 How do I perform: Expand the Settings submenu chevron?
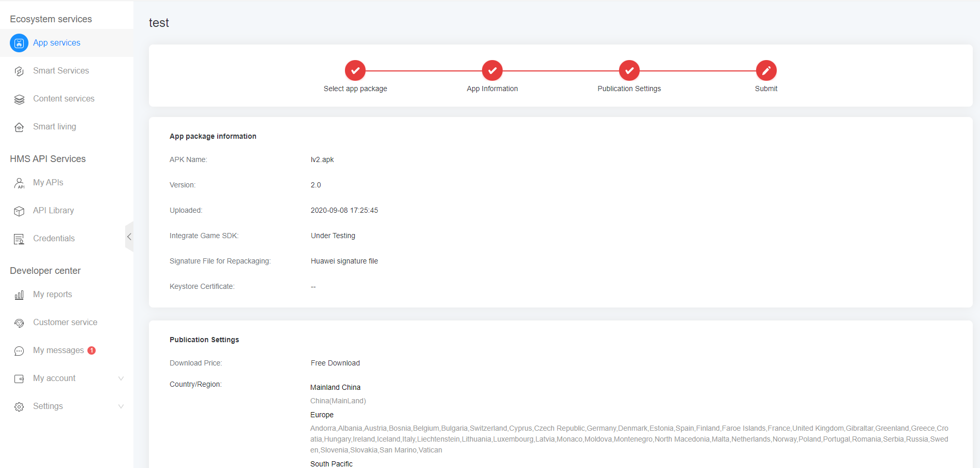click(x=121, y=406)
